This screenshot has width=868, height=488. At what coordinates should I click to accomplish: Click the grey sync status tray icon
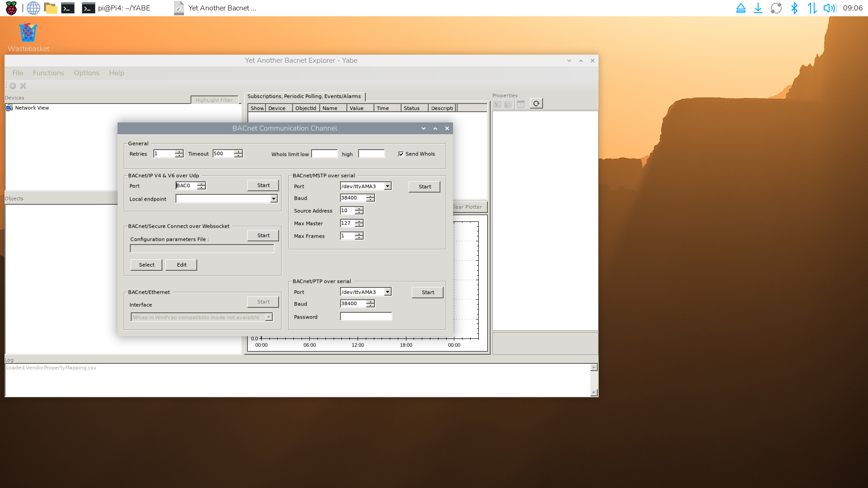tap(776, 8)
